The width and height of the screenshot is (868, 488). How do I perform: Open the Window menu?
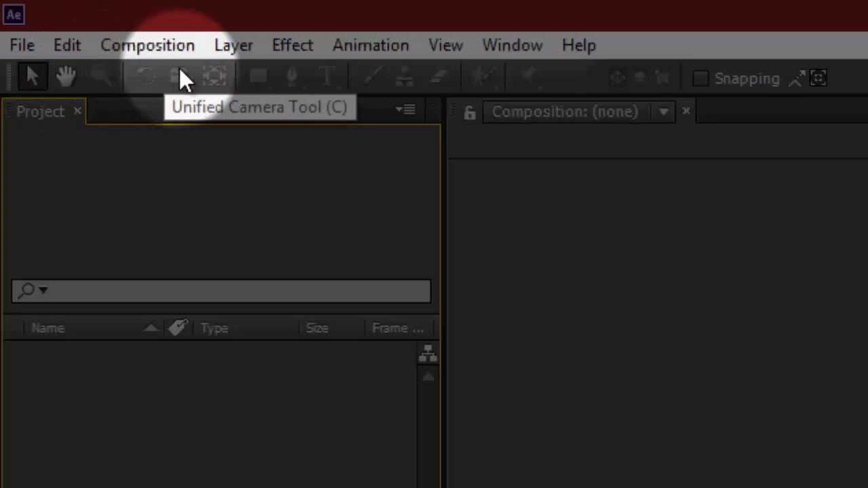[513, 45]
